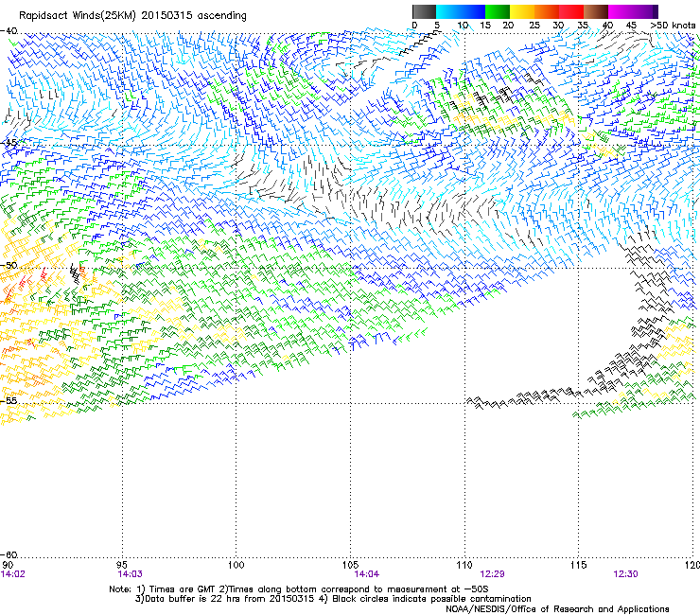Click the purple '14:02' time label
700x615 pixels.
click(x=13, y=574)
